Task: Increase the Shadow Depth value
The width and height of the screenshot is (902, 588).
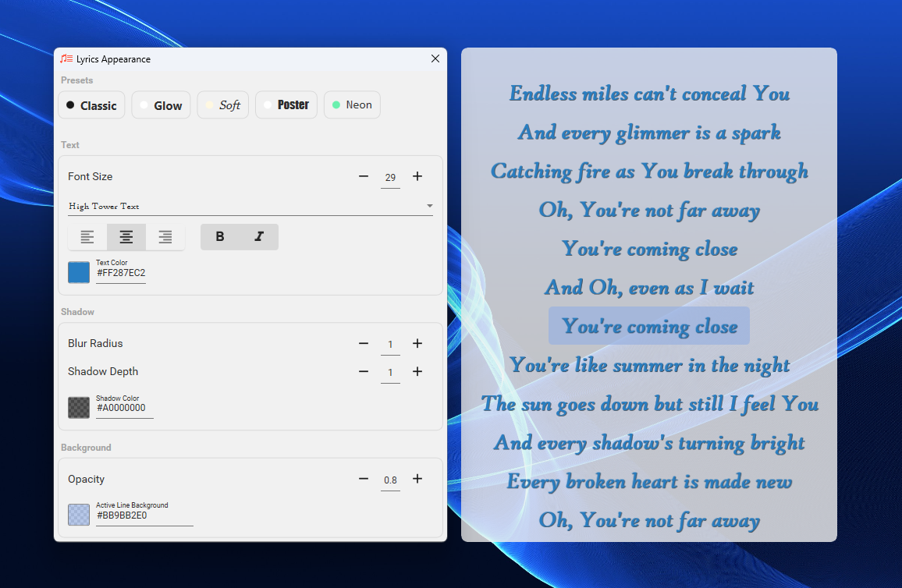Action: tap(417, 371)
